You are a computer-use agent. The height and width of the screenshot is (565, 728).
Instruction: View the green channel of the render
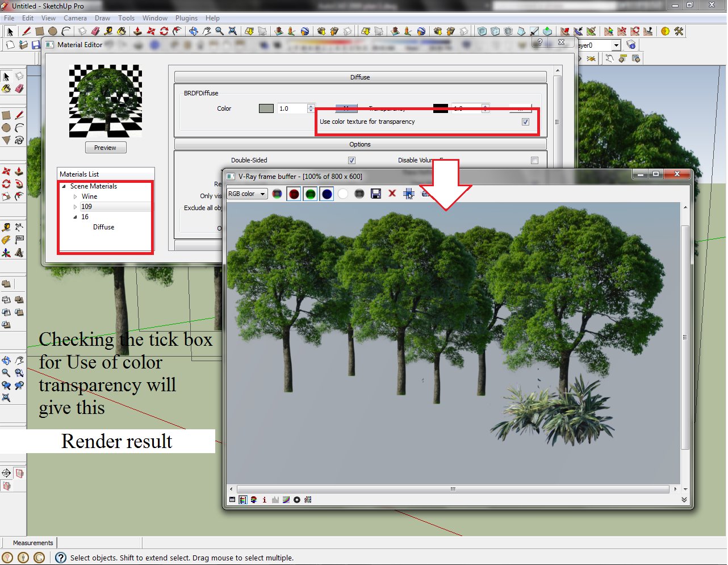311,193
